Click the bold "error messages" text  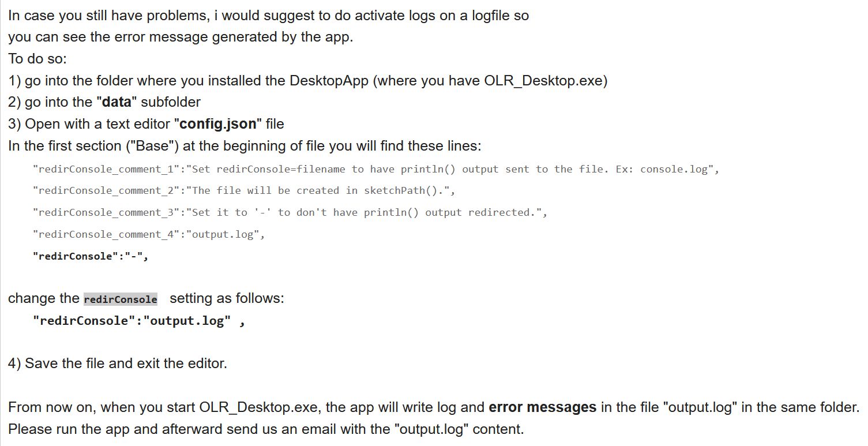[x=542, y=407]
